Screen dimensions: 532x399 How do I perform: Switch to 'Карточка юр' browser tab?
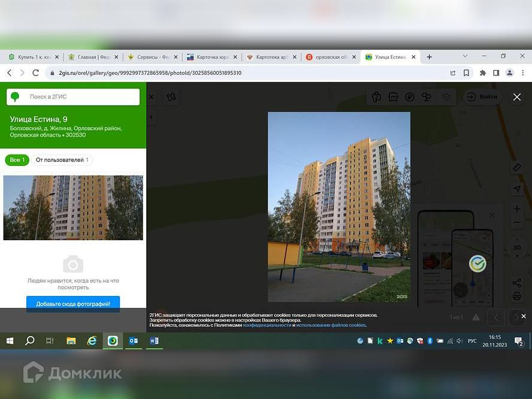[211, 57]
